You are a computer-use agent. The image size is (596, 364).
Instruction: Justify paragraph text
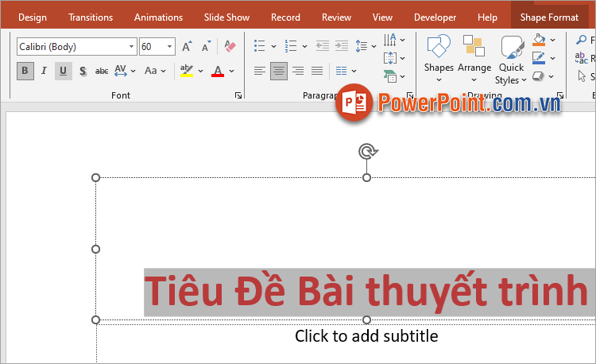point(317,71)
